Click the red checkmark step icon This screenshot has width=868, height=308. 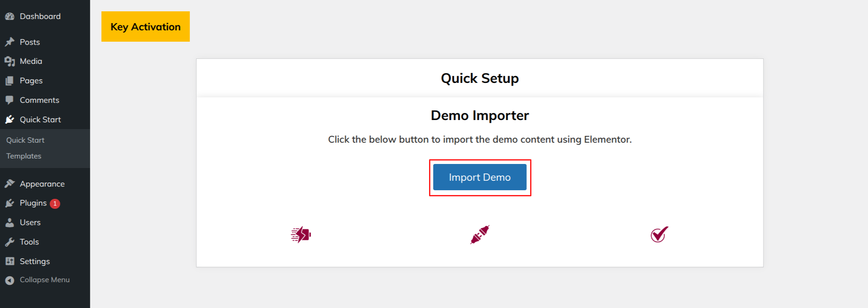pyautogui.click(x=659, y=235)
